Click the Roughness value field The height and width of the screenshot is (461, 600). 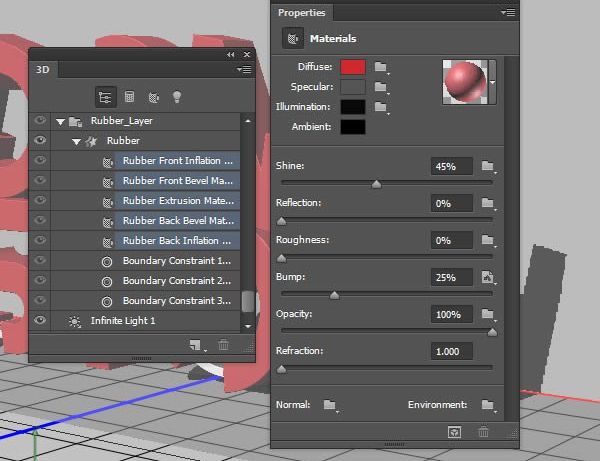pyautogui.click(x=452, y=241)
